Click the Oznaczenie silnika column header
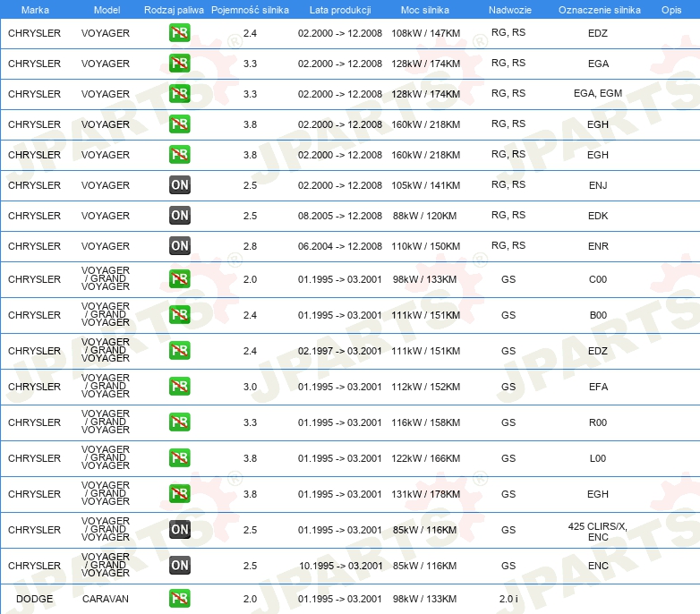The image size is (700, 614). 599,10
